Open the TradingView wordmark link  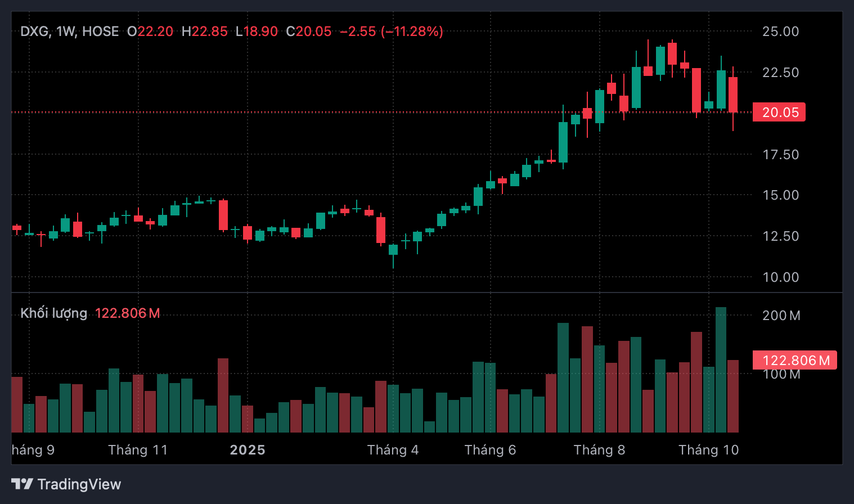click(79, 484)
